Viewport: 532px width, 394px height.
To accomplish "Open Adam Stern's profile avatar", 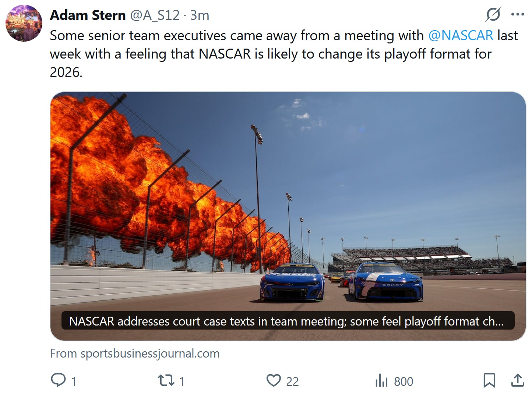I will pyautogui.click(x=24, y=23).
